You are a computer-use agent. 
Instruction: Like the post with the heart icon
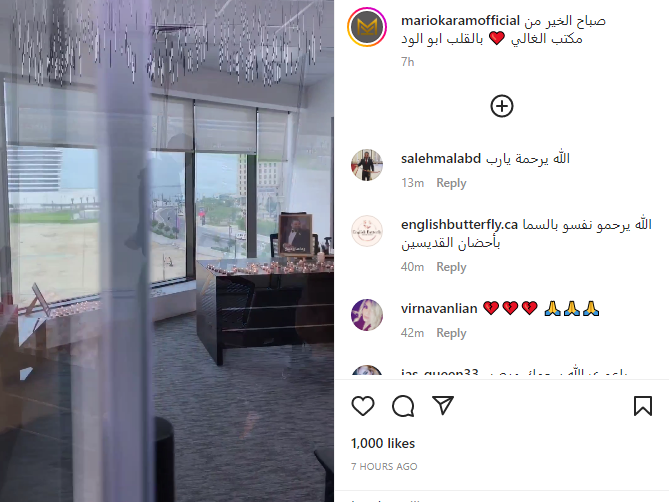[x=363, y=406]
